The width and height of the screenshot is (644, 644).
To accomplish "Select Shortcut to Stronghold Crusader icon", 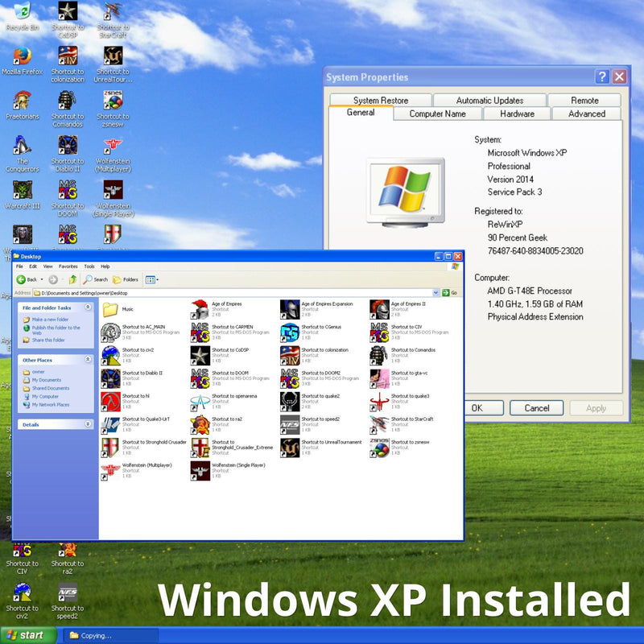I will (x=110, y=448).
